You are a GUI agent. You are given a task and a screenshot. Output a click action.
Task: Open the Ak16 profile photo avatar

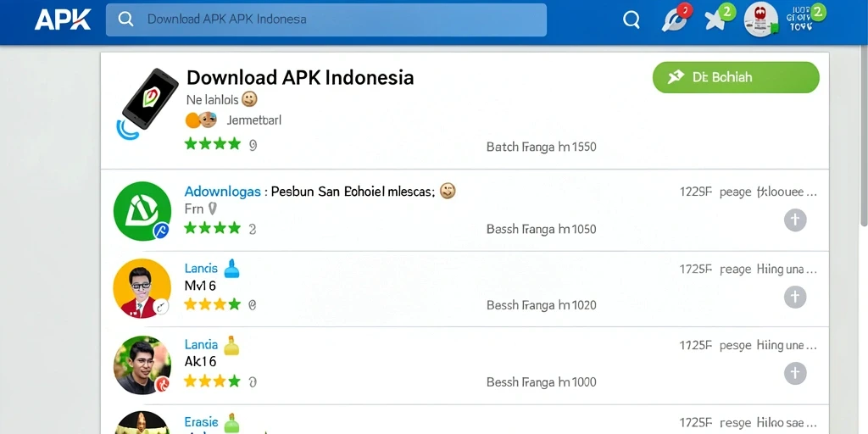142,364
